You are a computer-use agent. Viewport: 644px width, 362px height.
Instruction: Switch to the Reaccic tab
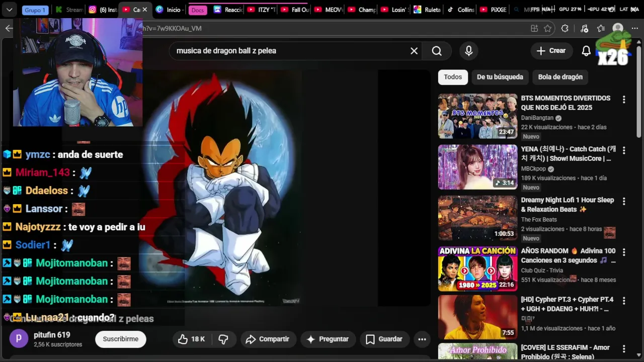coord(228,10)
